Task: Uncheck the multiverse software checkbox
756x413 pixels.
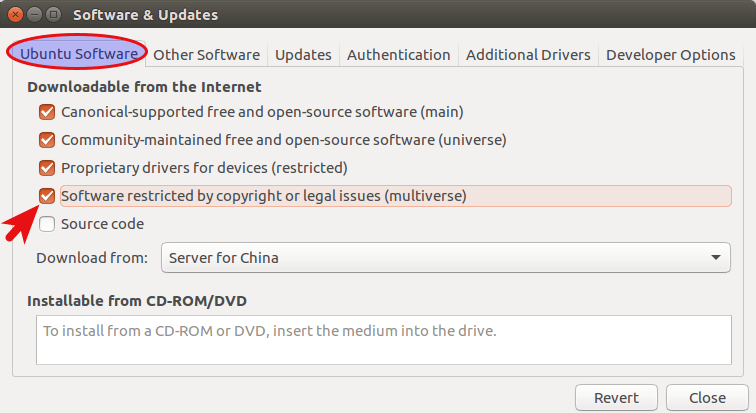Action: [x=47, y=196]
